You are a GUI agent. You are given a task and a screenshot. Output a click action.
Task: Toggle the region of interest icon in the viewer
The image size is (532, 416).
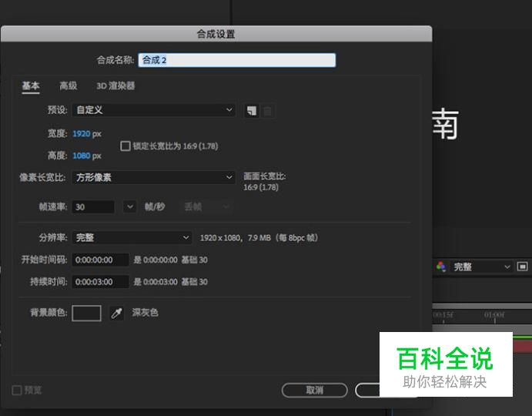[x=522, y=267]
